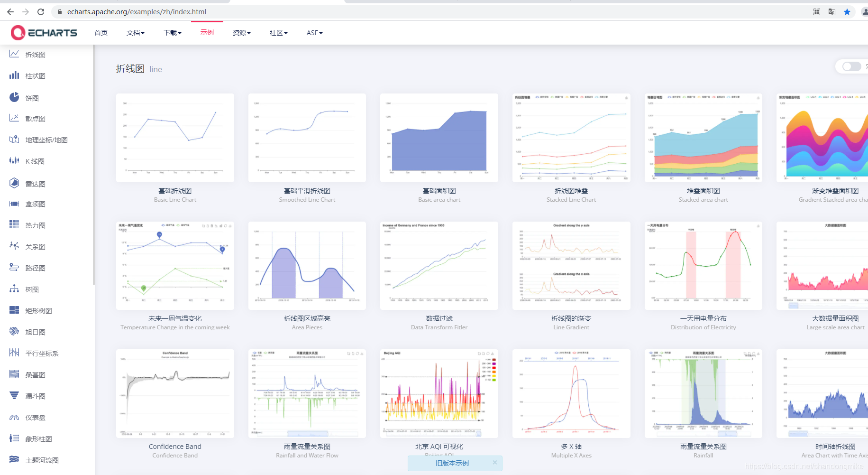
Task: Open the ASF dropdown menu
Action: pyautogui.click(x=314, y=32)
